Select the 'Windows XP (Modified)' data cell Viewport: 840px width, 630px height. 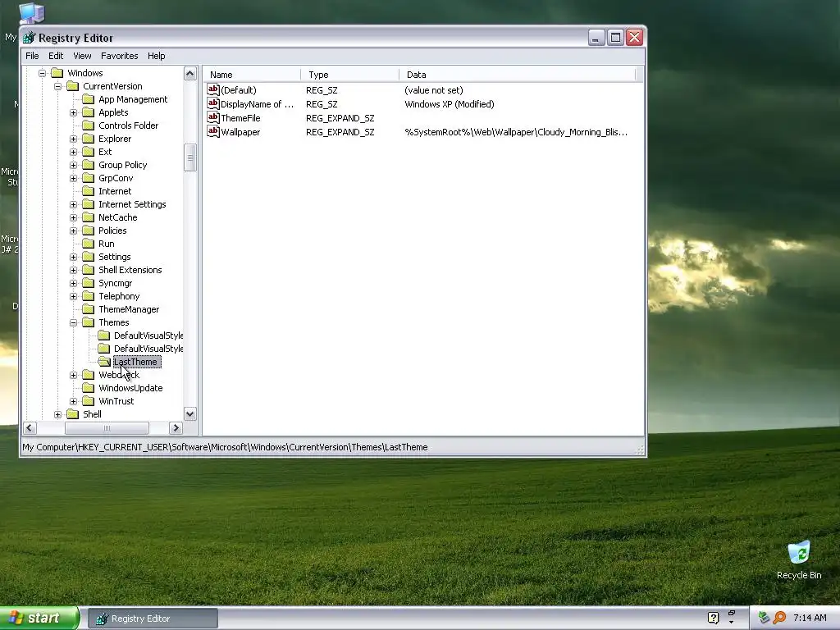pos(450,104)
